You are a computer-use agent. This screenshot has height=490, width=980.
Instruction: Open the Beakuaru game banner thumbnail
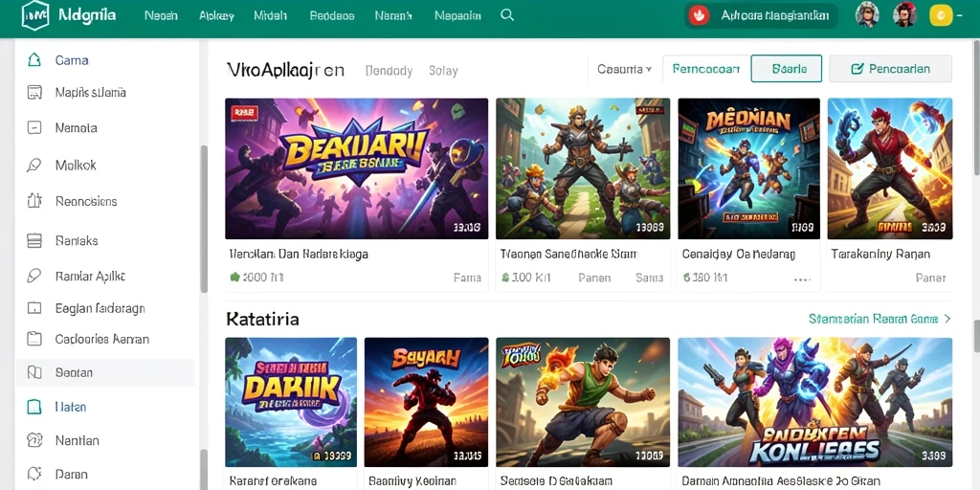(x=356, y=168)
